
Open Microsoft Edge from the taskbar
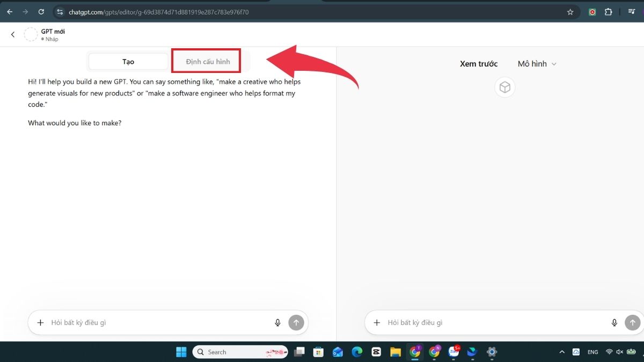tap(357, 352)
